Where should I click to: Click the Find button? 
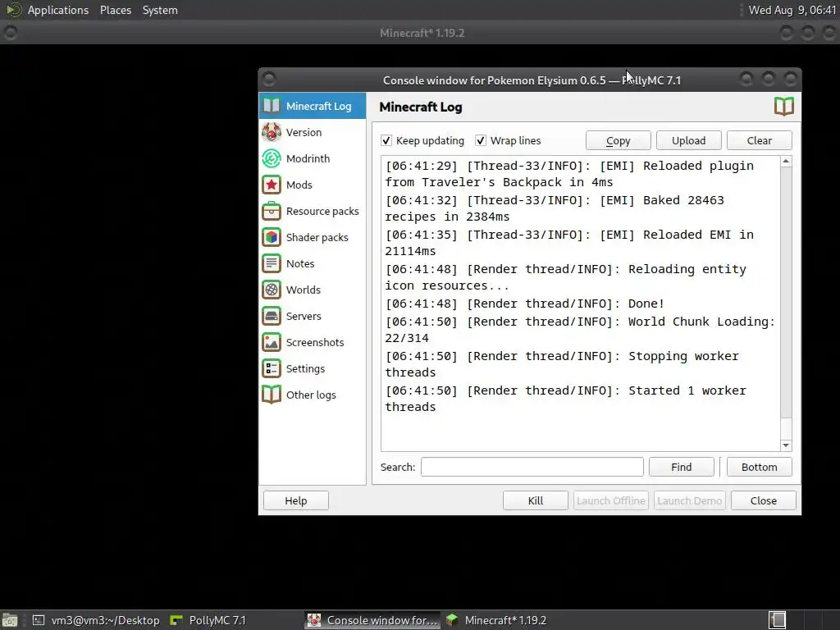[682, 467]
